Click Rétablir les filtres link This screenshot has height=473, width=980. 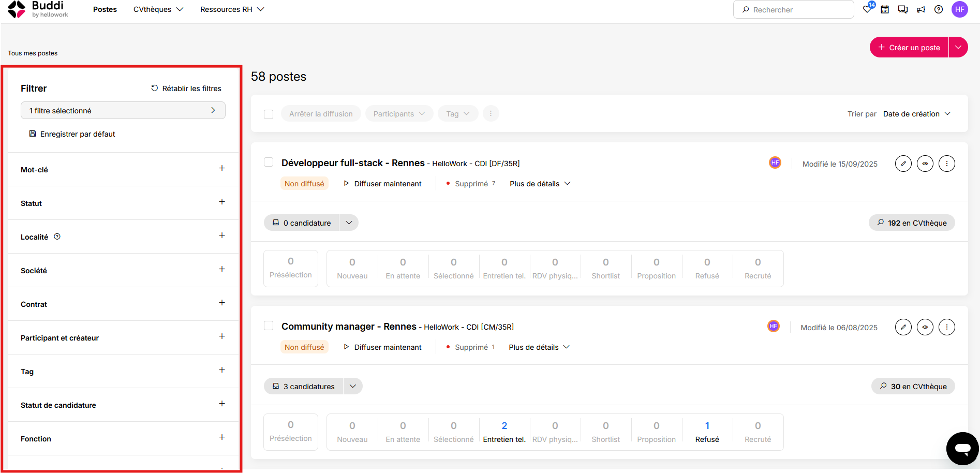pos(186,88)
